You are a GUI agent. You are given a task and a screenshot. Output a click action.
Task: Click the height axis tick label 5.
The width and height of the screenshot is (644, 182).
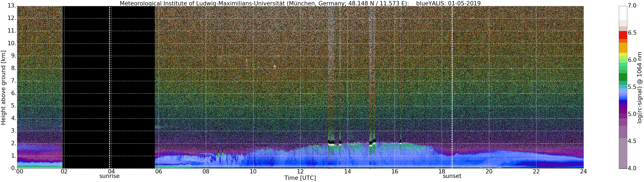pyautogui.click(x=14, y=106)
